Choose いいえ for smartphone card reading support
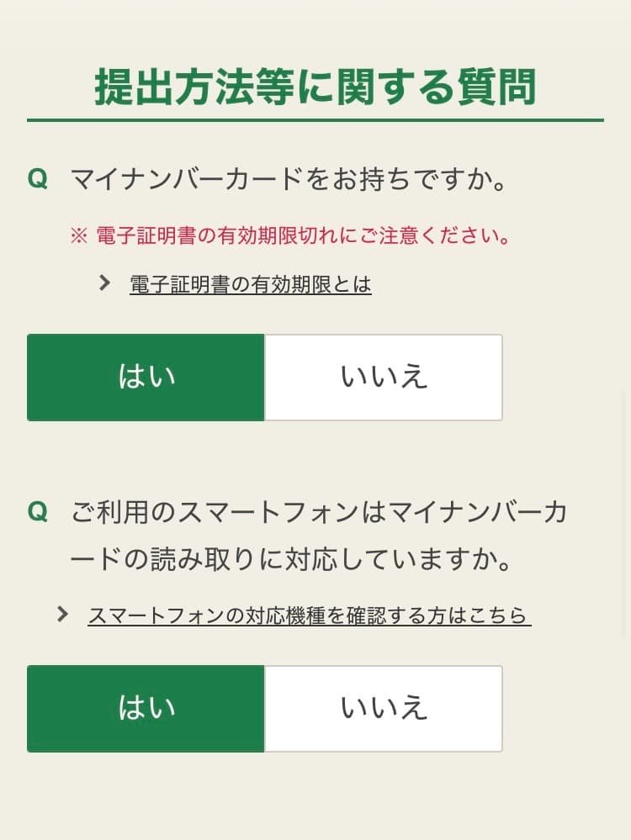 coord(384,709)
